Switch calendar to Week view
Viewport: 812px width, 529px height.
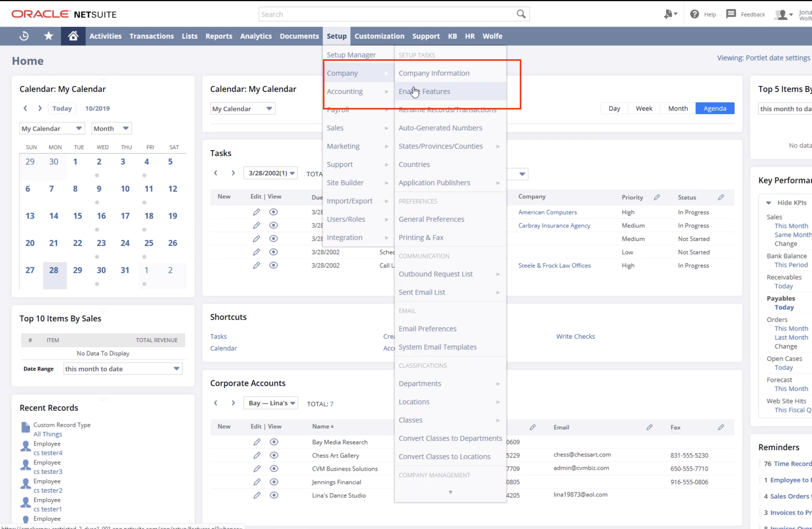click(x=644, y=108)
